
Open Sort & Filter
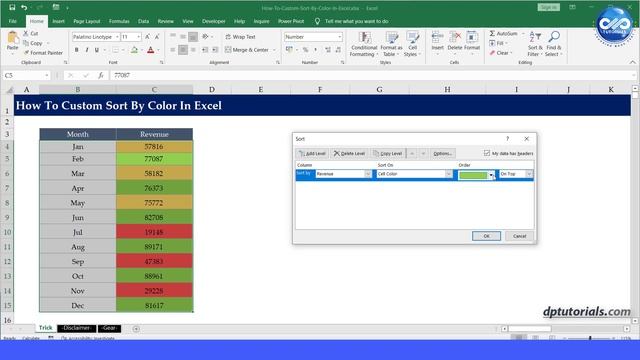535,43
